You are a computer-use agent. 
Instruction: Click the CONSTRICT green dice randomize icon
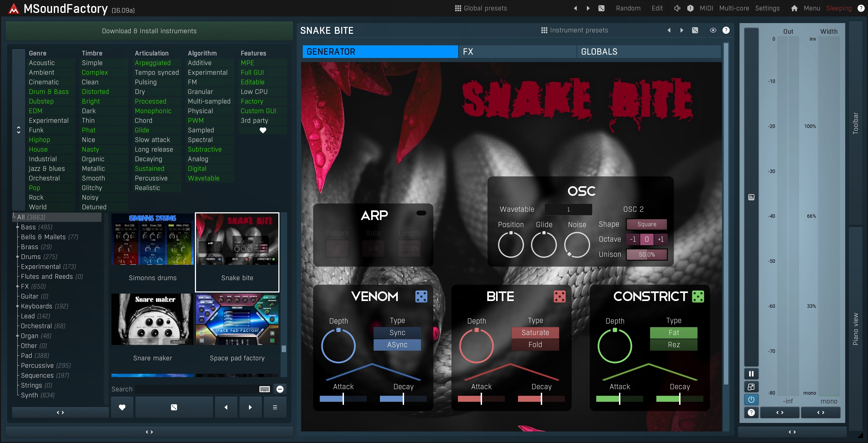point(698,296)
